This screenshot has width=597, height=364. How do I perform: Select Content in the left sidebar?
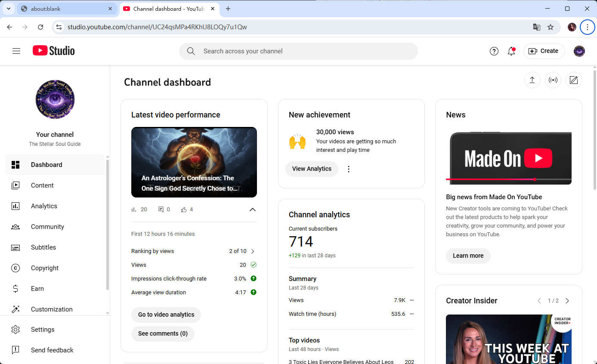pos(42,185)
